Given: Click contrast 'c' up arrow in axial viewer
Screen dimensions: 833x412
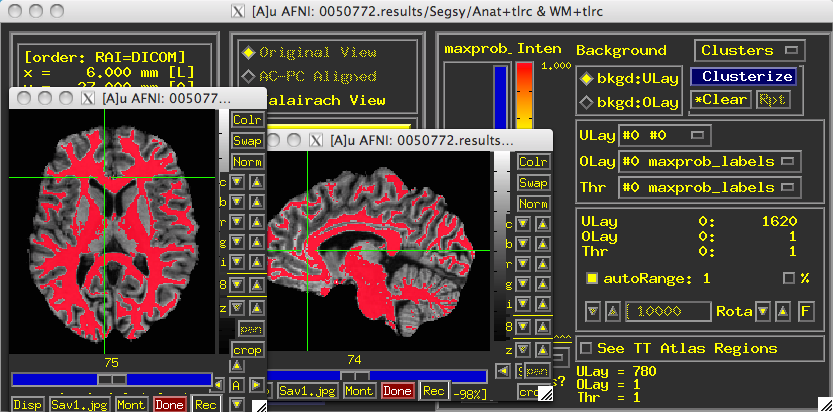Looking at the screenshot, I should click(257, 182).
